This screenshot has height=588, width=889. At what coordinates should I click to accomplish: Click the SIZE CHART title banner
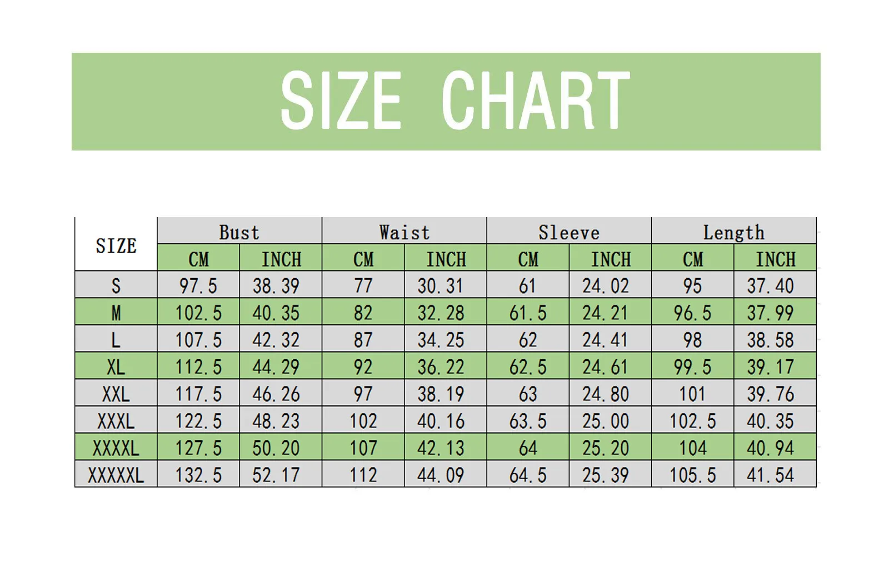pos(446,101)
